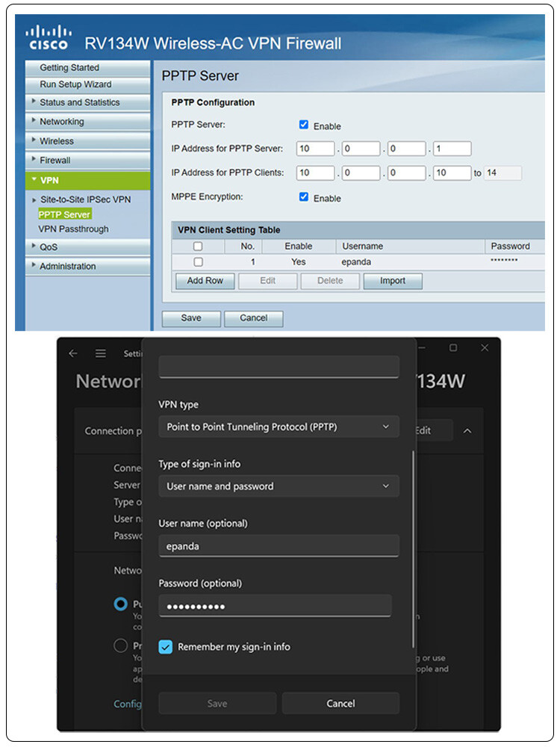This screenshot has height=747, width=560.
Task: Click first octet of PPTP Server IP
Action: click(x=315, y=149)
